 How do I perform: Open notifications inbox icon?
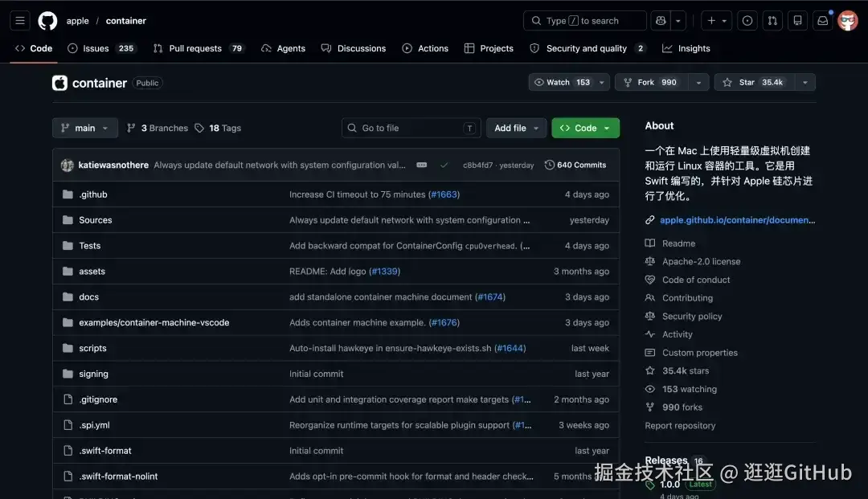(823, 21)
